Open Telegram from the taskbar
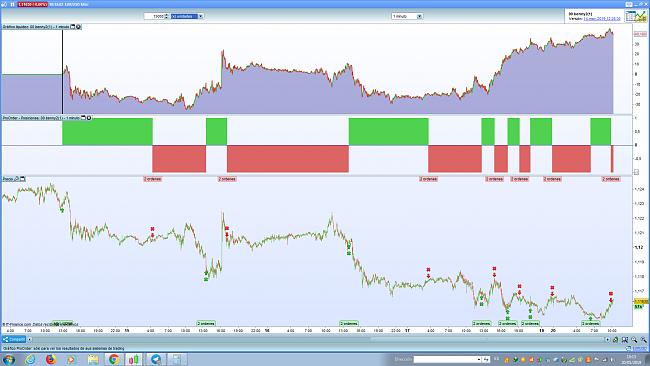The width and height of the screenshot is (650, 366). 156,359
